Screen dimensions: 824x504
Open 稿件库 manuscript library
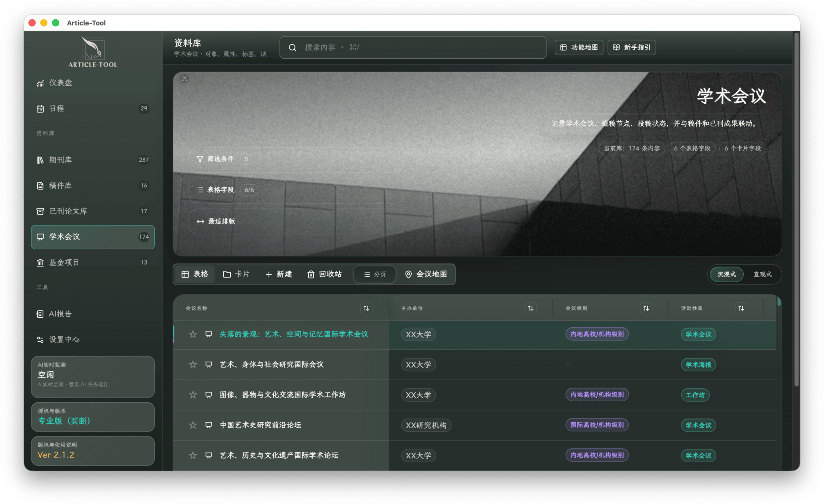tap(93, 185)
